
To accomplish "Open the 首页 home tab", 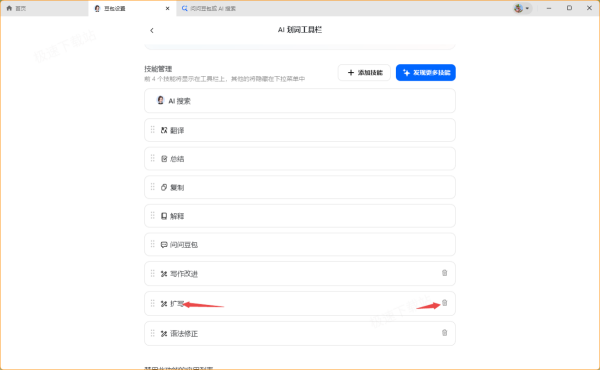I will pyautogui.click(x=44, y=8).
